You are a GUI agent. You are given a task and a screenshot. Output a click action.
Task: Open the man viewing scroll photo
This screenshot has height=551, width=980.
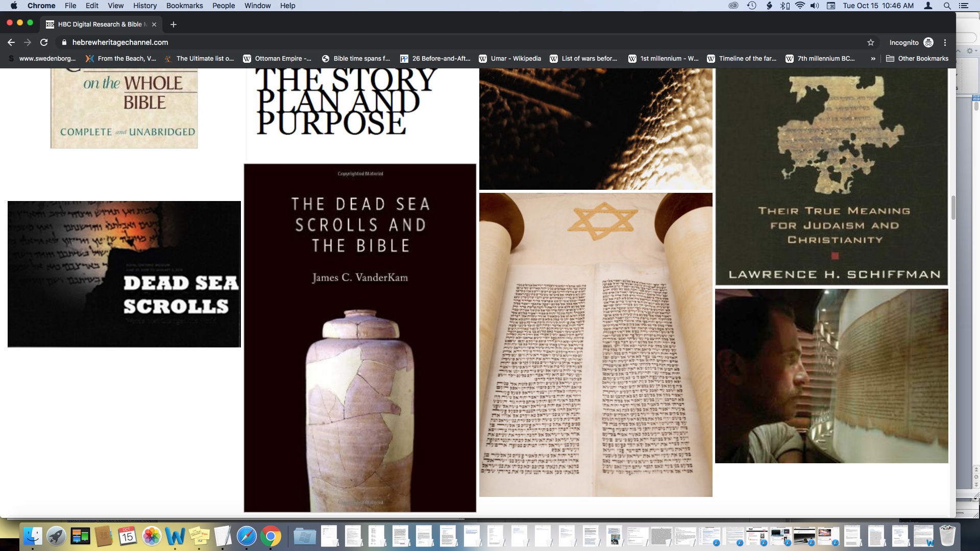(831, 376)
